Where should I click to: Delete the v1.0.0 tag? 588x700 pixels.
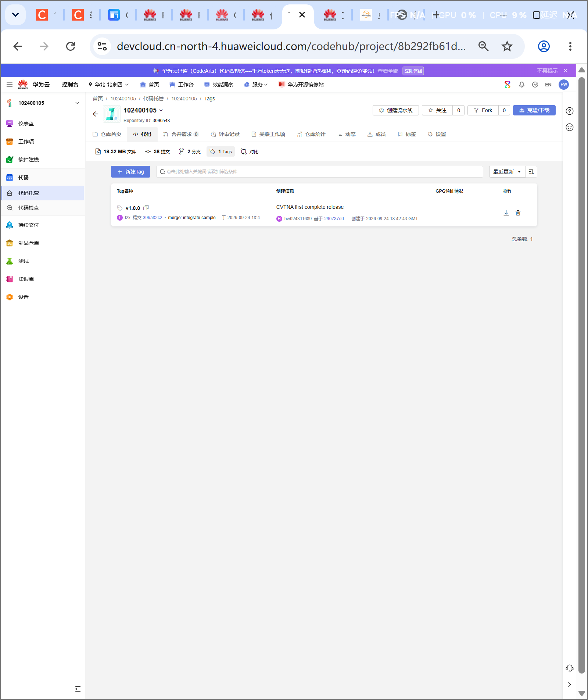point(518,213)
